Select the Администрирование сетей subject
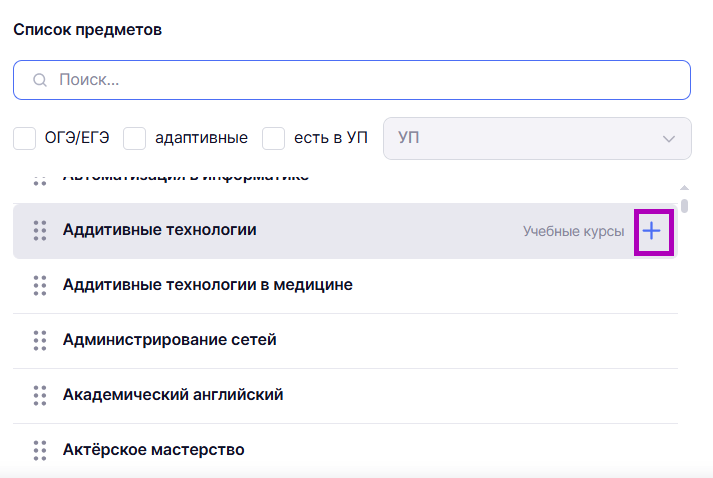 345,341
